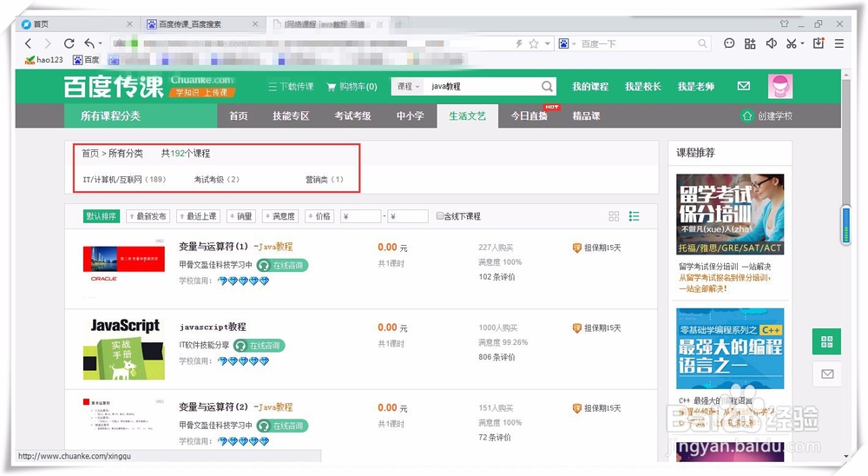Screen dimensions: 868x476
Task: Open 考试考级 nav item
Action: click(x=352, y=116)
